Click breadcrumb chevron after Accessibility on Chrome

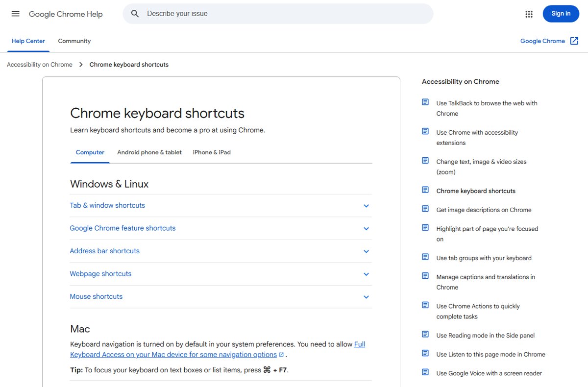point(81,65)
